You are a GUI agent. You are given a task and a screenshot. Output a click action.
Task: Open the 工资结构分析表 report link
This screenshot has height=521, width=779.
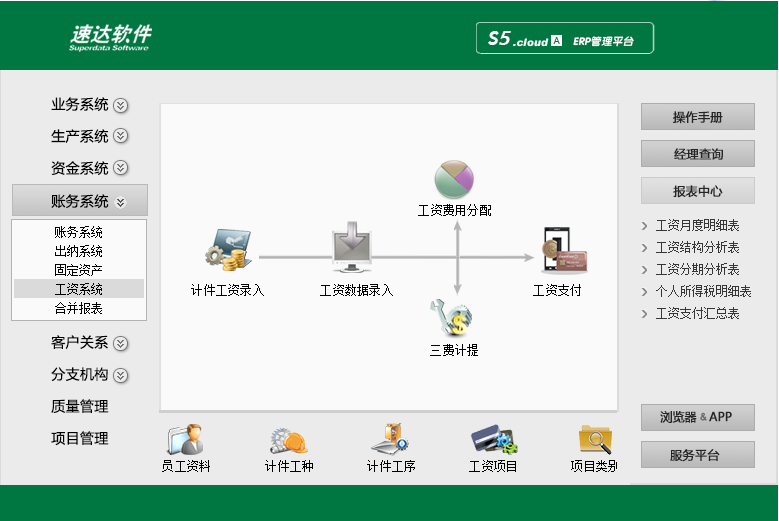pyautogui.click(x=698, y=247)
